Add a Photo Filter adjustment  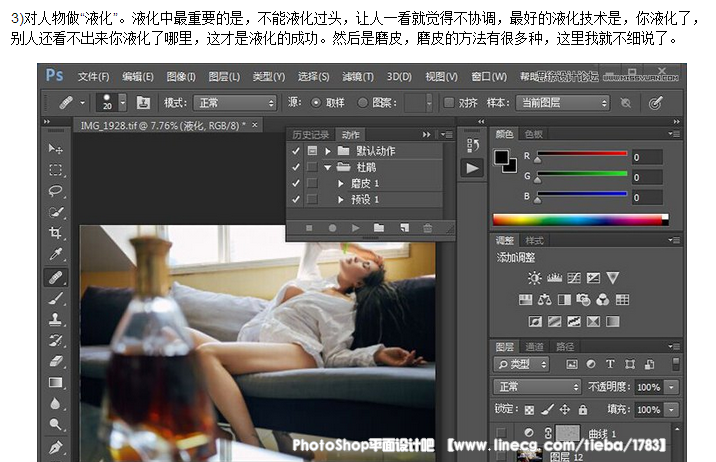coord(583,299)
